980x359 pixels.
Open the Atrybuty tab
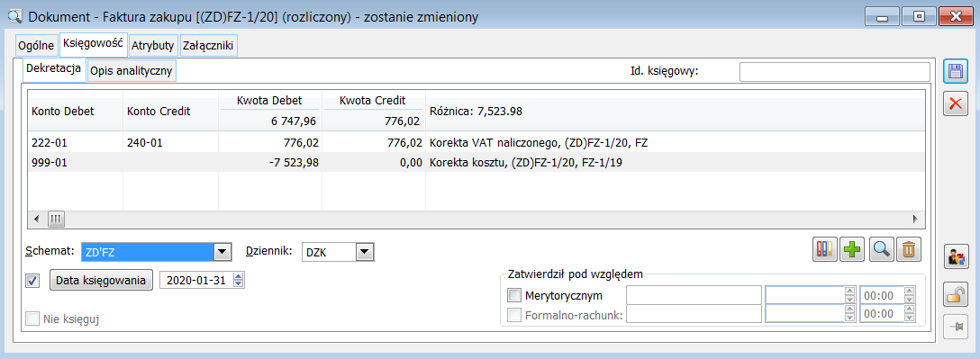pyautogui.click(x=152, y=46)
